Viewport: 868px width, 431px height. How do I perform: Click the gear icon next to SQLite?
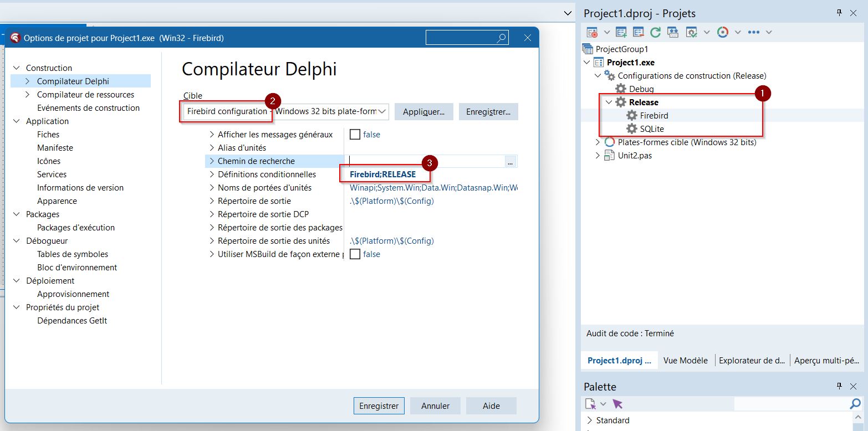(632, 129)
